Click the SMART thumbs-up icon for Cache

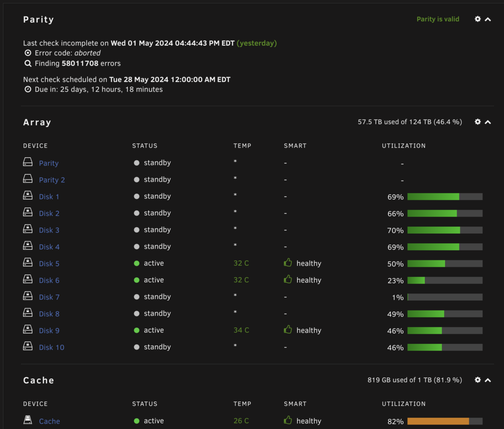288,420
